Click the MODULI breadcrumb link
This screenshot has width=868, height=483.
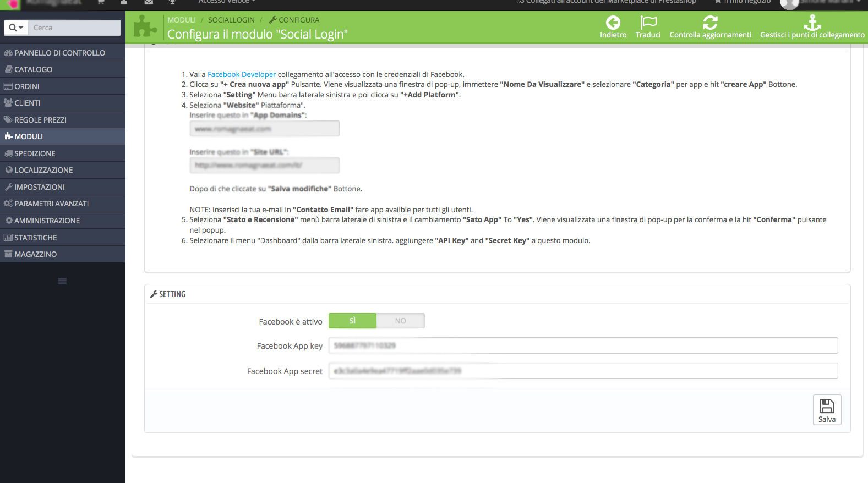click(182, 20)
